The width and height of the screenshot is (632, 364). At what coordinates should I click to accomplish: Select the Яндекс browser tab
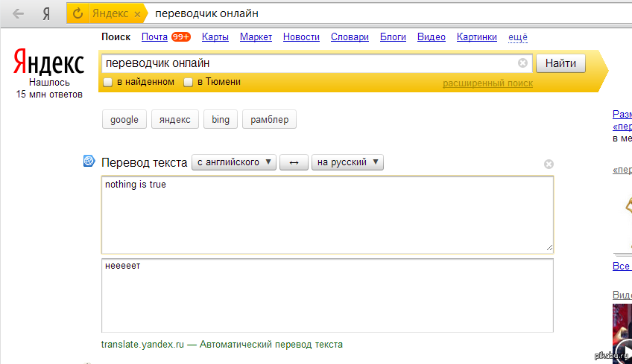[110, 13]
